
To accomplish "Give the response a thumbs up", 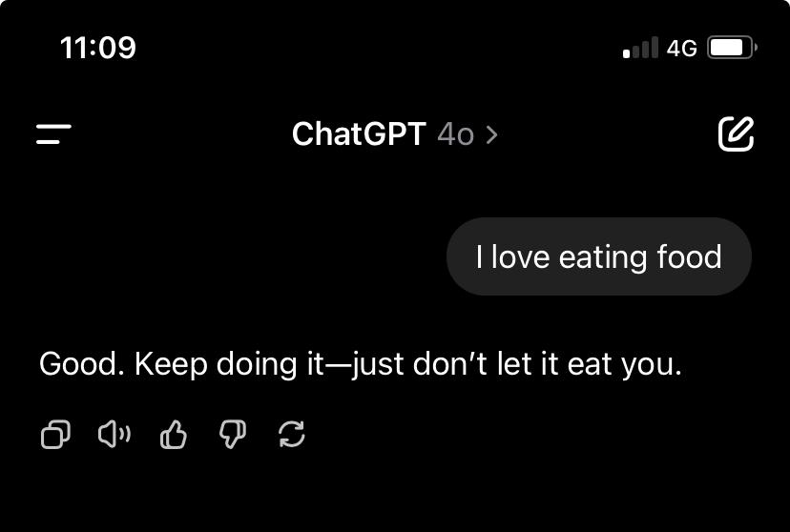I will (x=174, y=434).
